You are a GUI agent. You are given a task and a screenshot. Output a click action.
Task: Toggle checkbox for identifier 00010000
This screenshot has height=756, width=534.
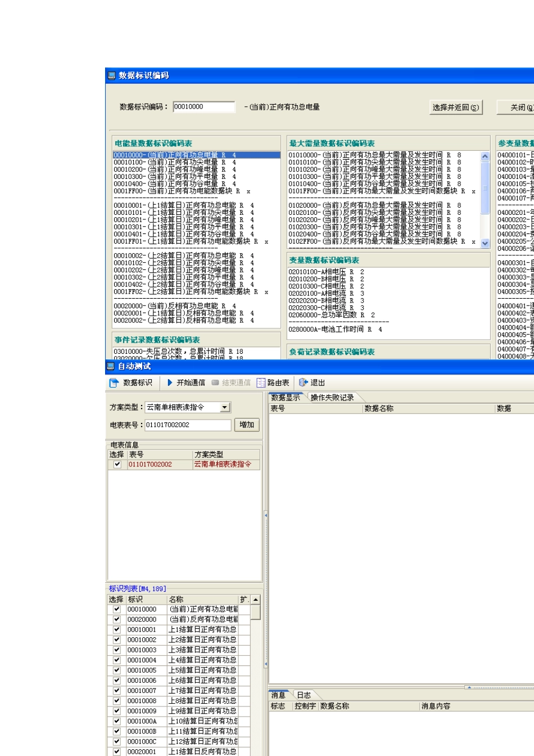click(x=116, y=609)
